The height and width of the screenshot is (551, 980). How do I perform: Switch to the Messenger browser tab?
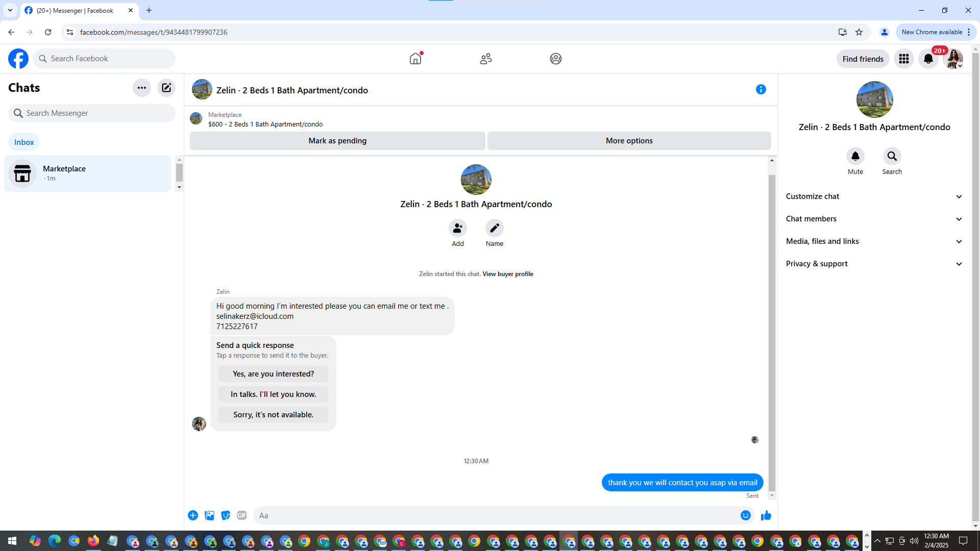pyautogui.click(x=79, y=10)
